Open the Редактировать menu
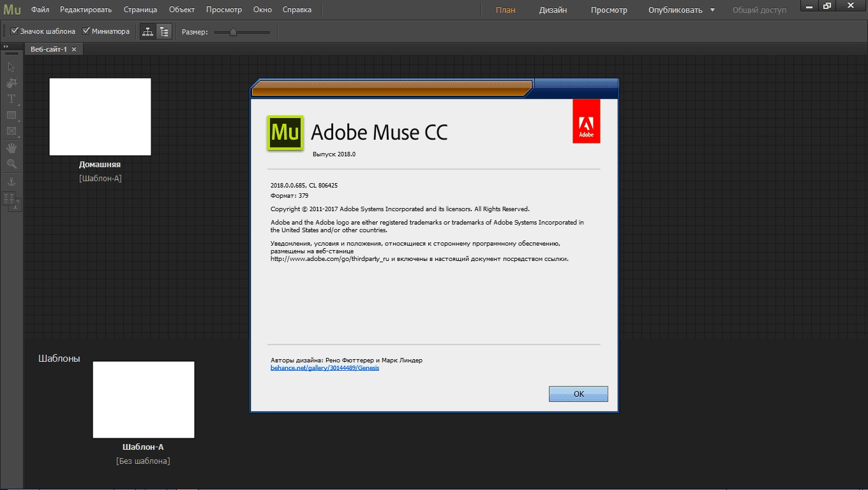 coord(86,10)
